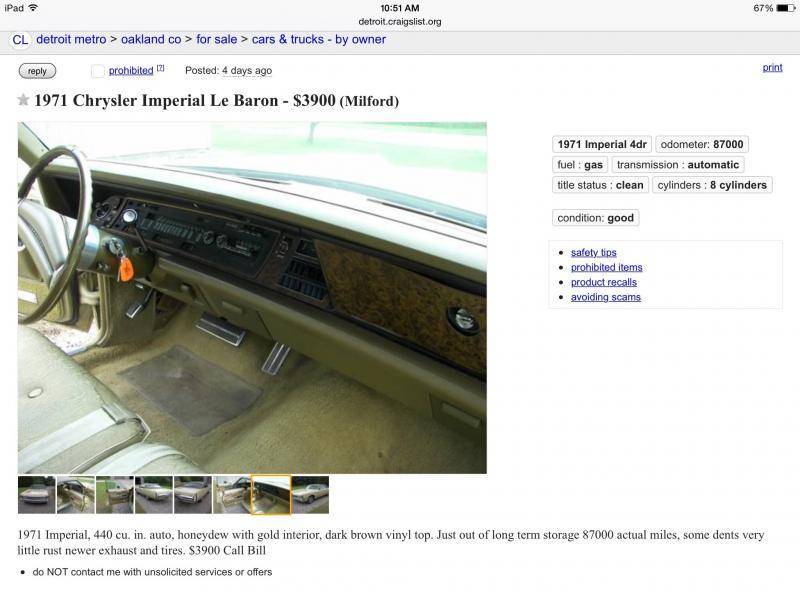The height and width of the screenshot is (600, 800).
Task: Select the third photo thumbnail
Action: click(x=115, y=495)
